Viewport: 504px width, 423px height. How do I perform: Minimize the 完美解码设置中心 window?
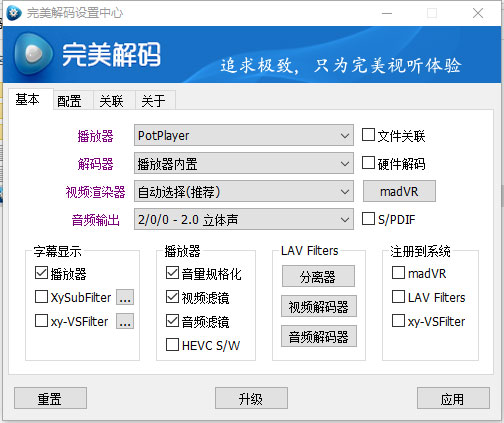point(387,13)
